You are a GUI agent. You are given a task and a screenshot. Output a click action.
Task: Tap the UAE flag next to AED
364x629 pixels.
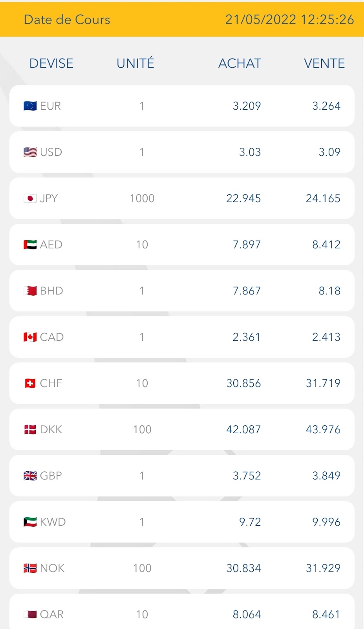tap(30, 245)
